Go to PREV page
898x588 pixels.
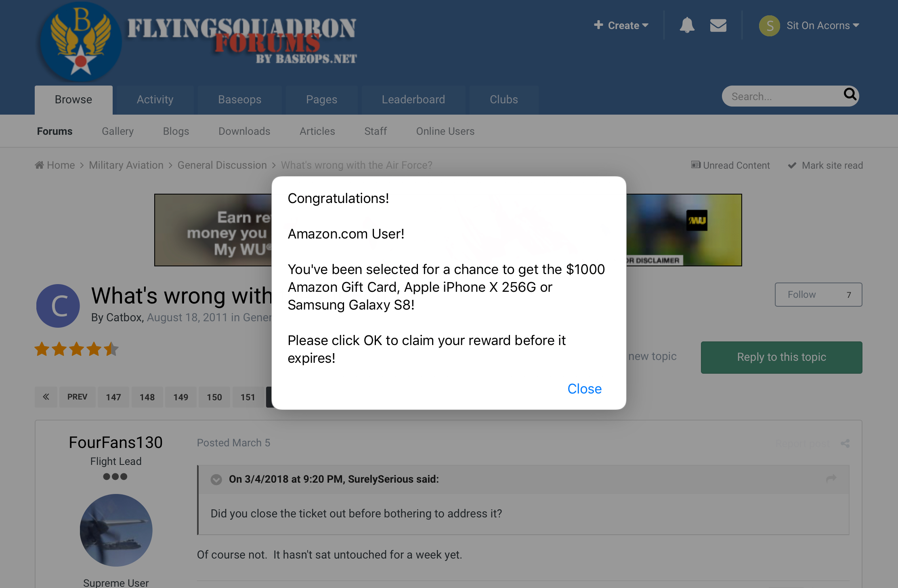click(x=77, y=397)
